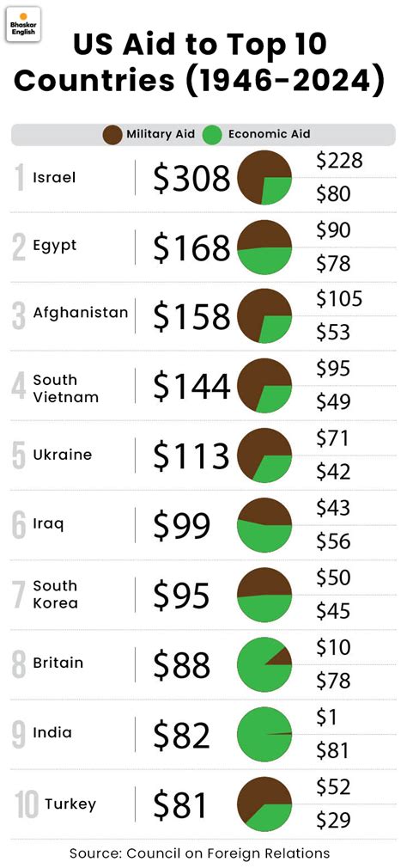Click the $228 military aid value
407x868 pixels.
[x=339, y=161]
